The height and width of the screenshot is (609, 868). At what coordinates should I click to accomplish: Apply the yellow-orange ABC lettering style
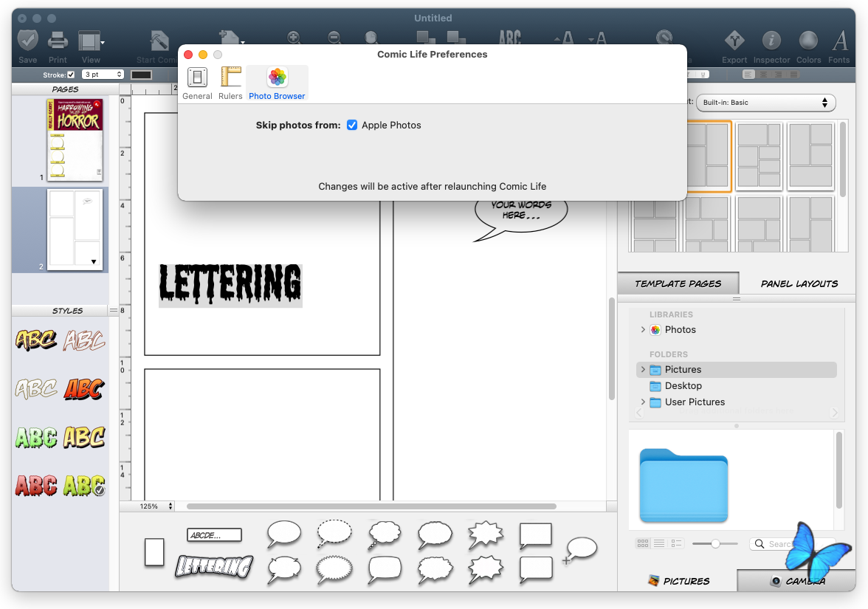(36, 340)
